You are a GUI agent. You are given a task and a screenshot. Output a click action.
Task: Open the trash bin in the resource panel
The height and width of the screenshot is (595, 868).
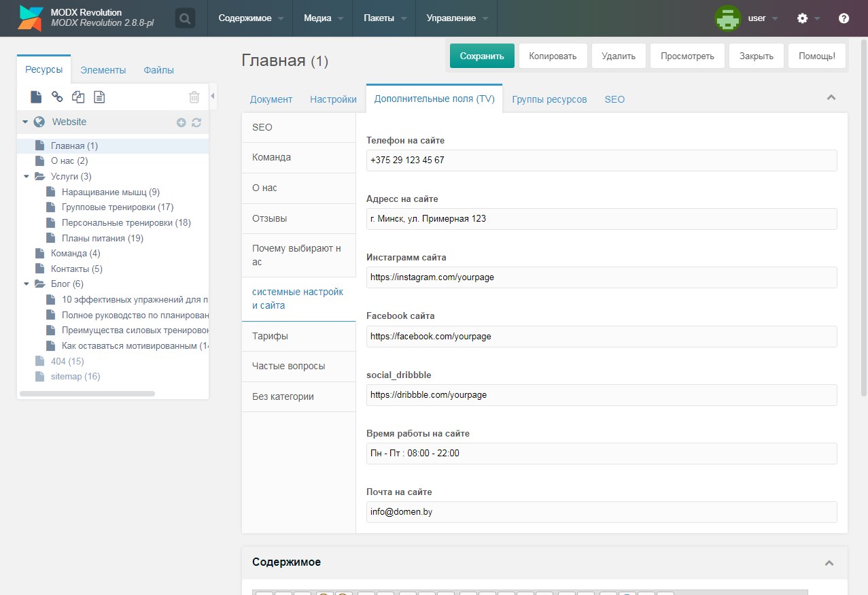(194, 97)
